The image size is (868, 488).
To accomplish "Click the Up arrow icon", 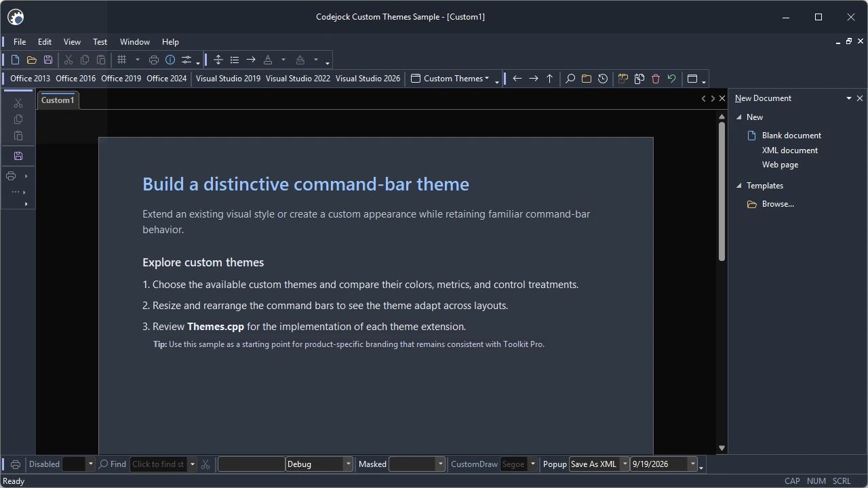I will pyautogui.click(x=550, y=79).
